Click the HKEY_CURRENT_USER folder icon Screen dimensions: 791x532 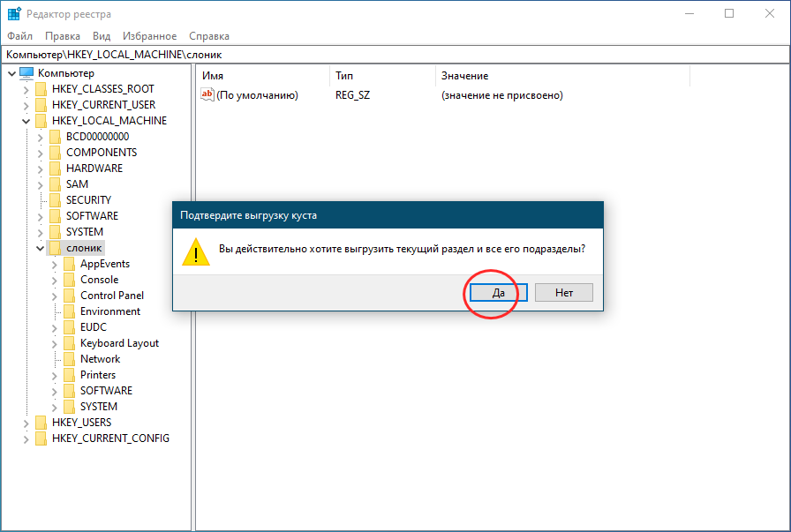(41, 105)
